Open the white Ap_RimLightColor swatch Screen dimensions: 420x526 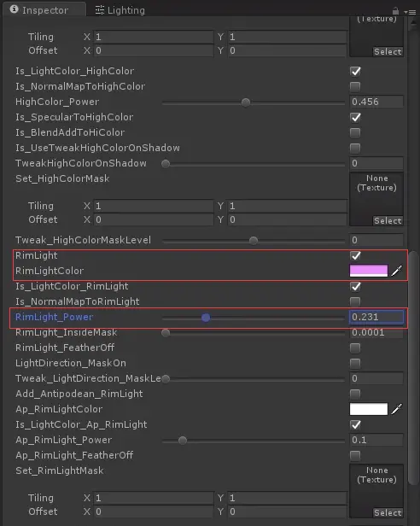click(x=369, y=409)
